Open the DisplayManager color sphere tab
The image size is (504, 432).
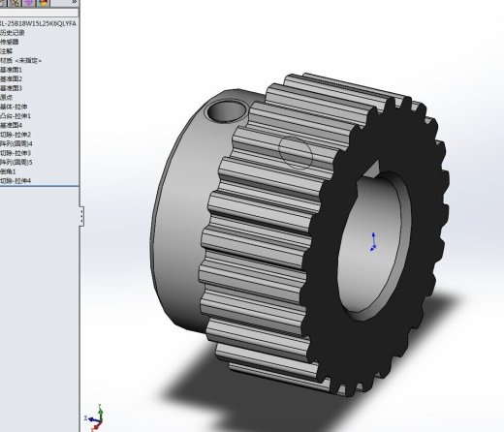[44, 3]
